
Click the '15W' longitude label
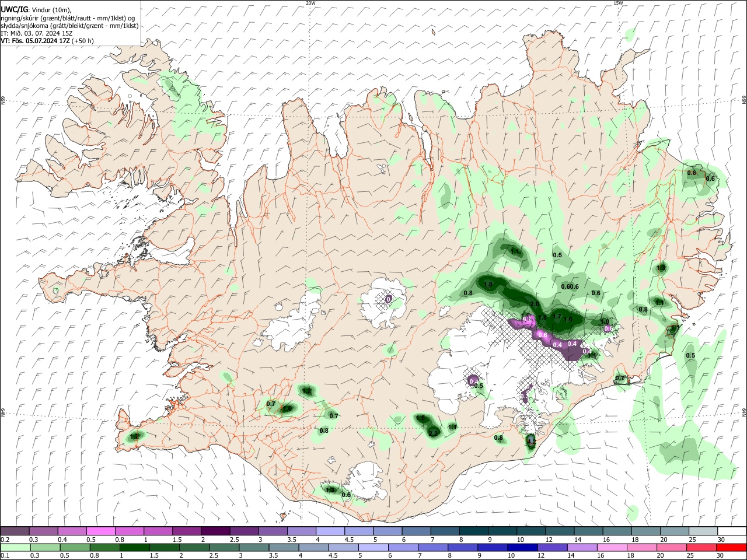tap(618, 3)
